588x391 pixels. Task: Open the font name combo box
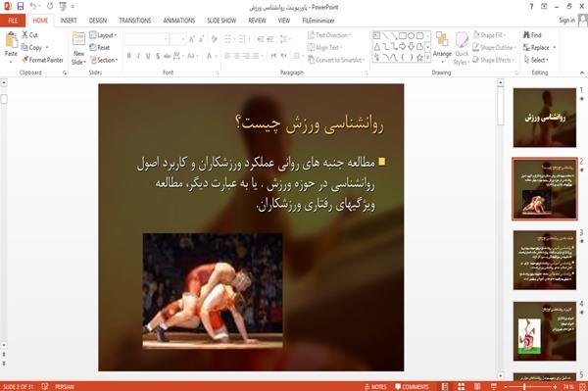point(146,39)
